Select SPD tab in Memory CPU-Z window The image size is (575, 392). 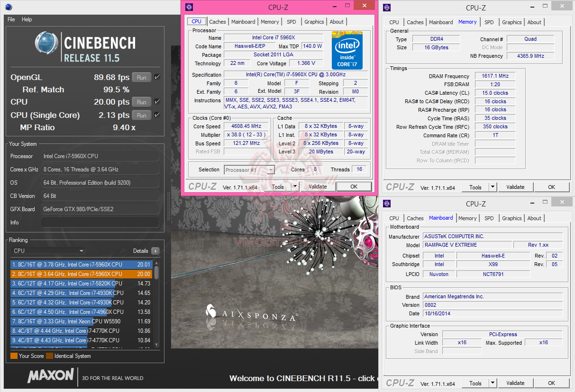[x=489, y=22]
